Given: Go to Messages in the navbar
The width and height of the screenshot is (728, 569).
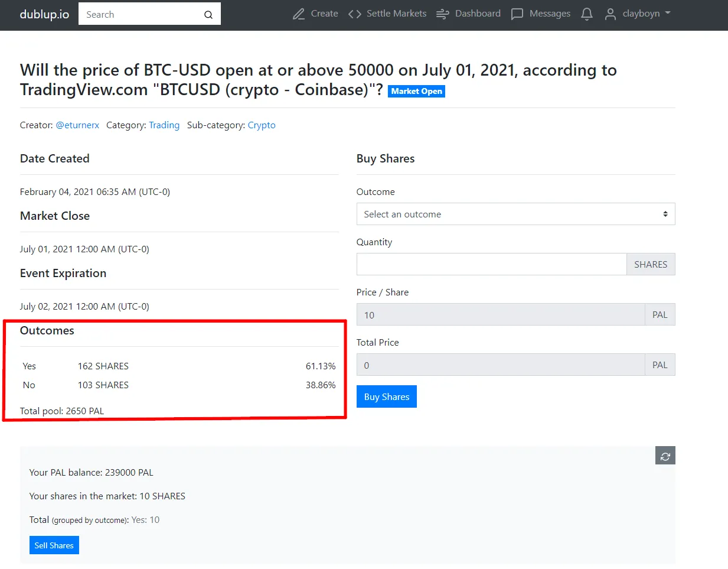Looking at the screenshot, I should tap(550, 14).
